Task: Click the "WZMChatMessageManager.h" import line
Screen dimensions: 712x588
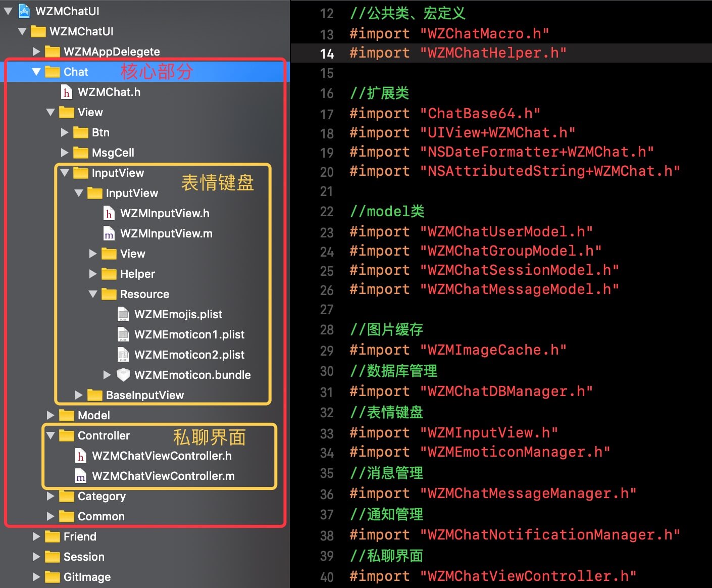Action: (493, 493)
